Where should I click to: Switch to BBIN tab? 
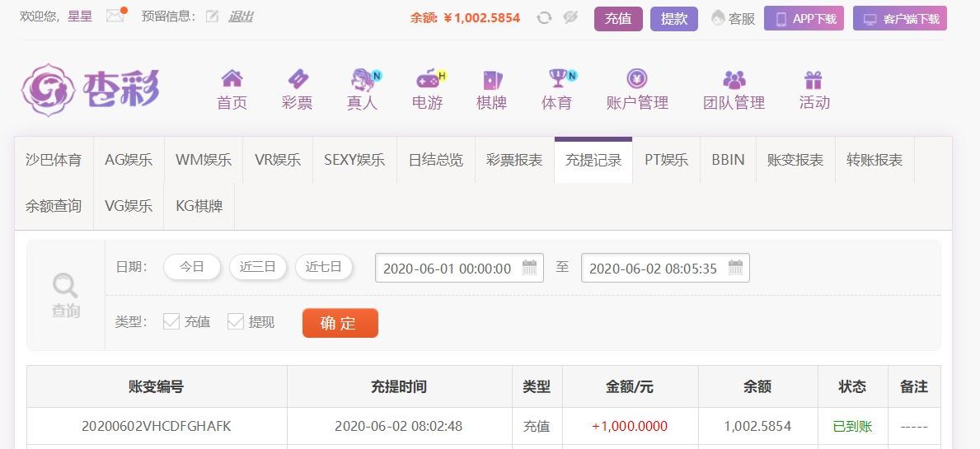(728, 160)
